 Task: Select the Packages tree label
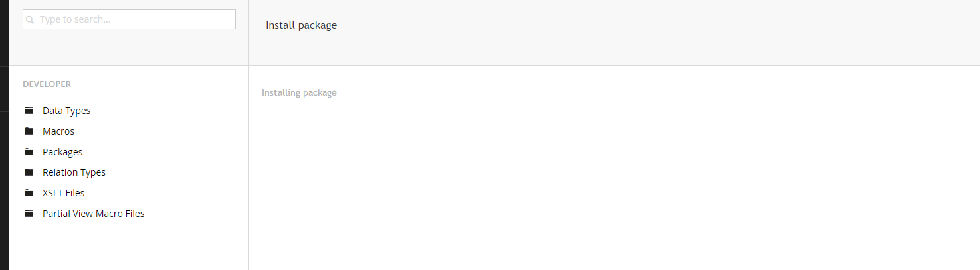(62, 152)
